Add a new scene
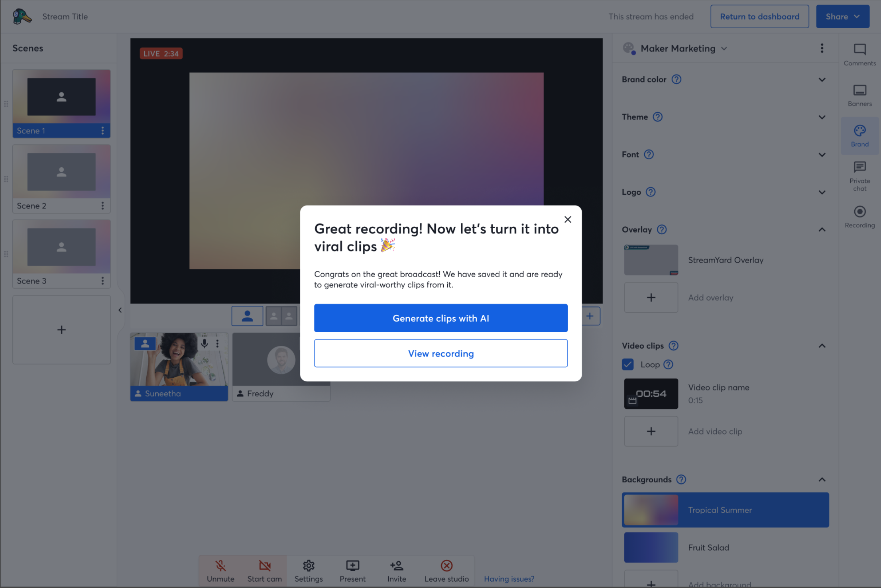This screenshot has height=588, width=881. pyautogui.click(x=61, y=329)
